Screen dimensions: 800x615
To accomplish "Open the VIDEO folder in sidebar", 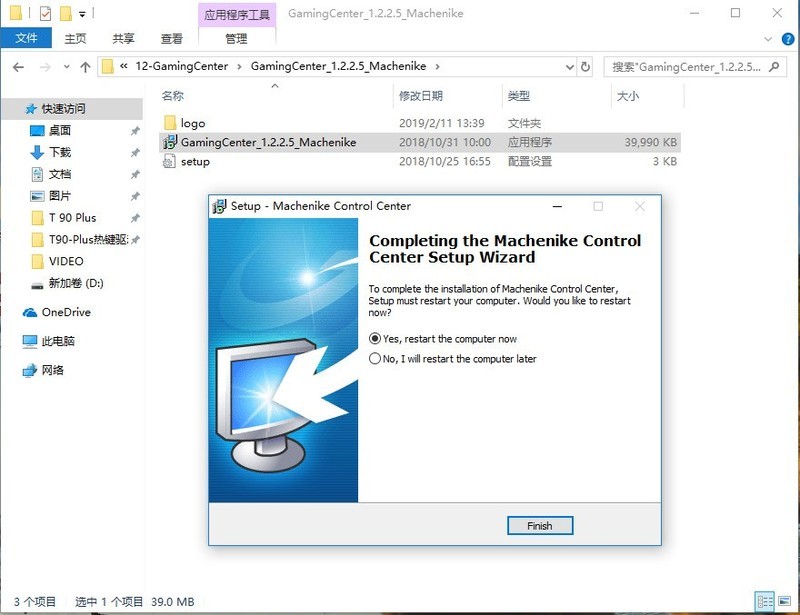I will click(x=66, y=261).
